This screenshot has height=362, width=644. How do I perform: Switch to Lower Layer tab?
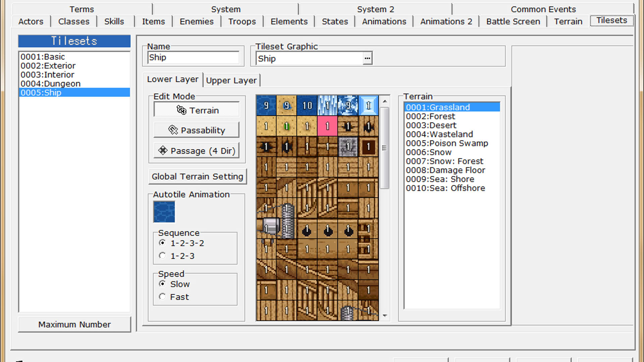173,79
